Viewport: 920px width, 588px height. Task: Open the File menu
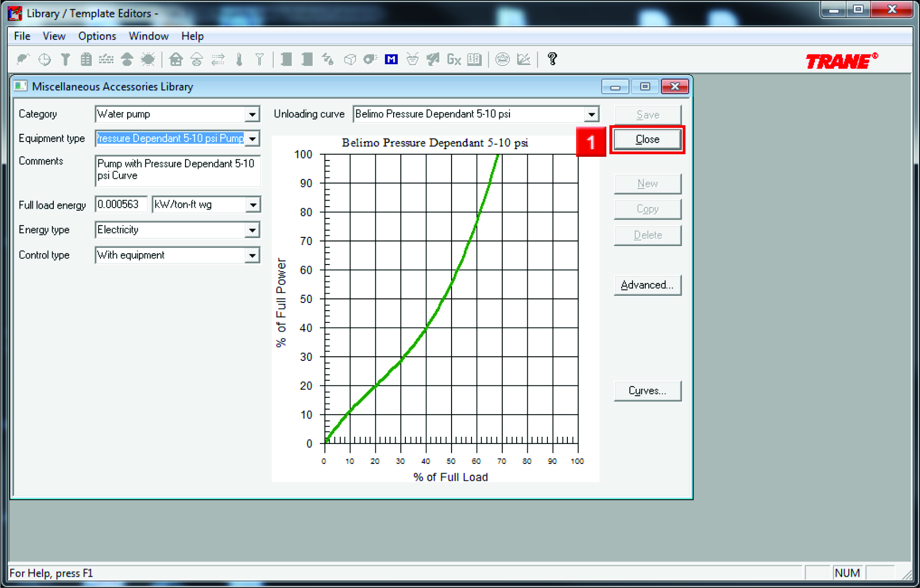[x=22, y=36]
